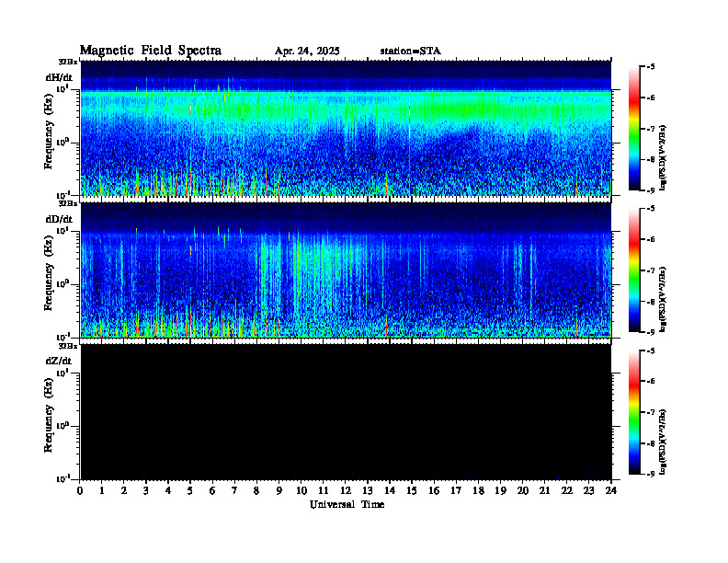This screenshot has width=728, height=563.
Task: Click the 'station=STA' label
Action: pos(411,52)
